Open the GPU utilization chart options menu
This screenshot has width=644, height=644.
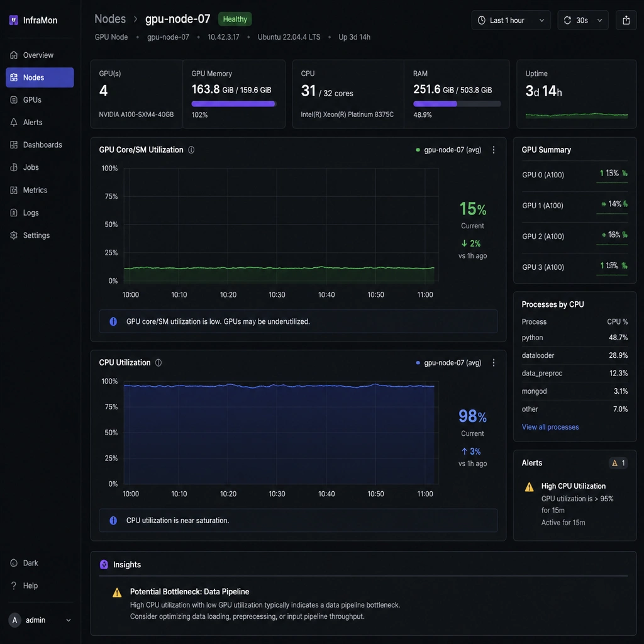coord(494,150)
